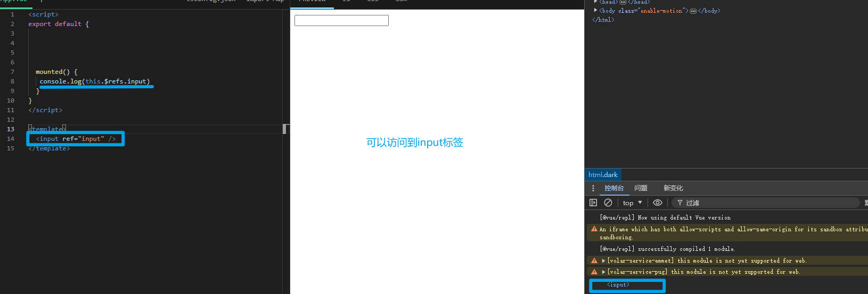Click the ellipsis badge inside the body element
Image resolution: width=868 pixels, height=294 pixels.
tap(693, 11)
